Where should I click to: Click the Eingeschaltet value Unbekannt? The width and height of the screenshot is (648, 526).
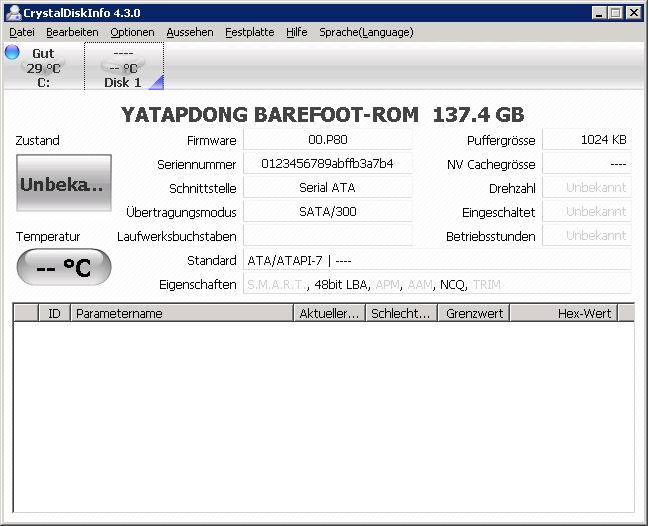587,212
